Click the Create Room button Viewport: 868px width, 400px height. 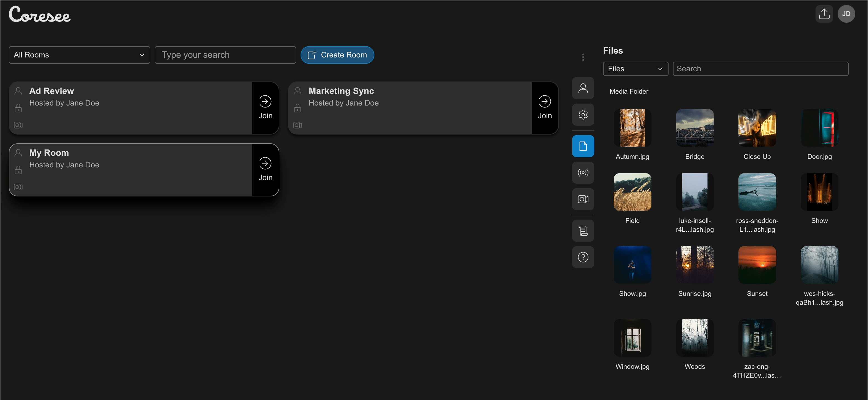pyautogui.click(x=337, y=55)
